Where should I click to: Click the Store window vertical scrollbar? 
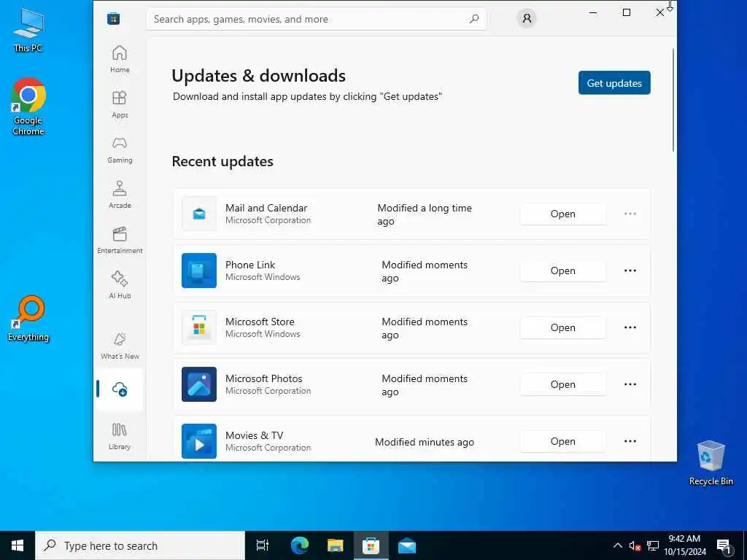(673, 100)
